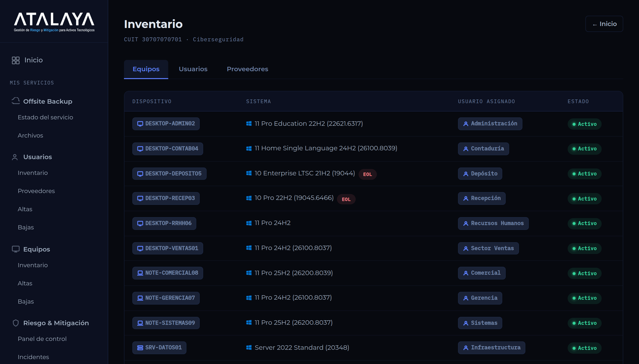Switch to the Usuarios tab

(x=193, y=69)
